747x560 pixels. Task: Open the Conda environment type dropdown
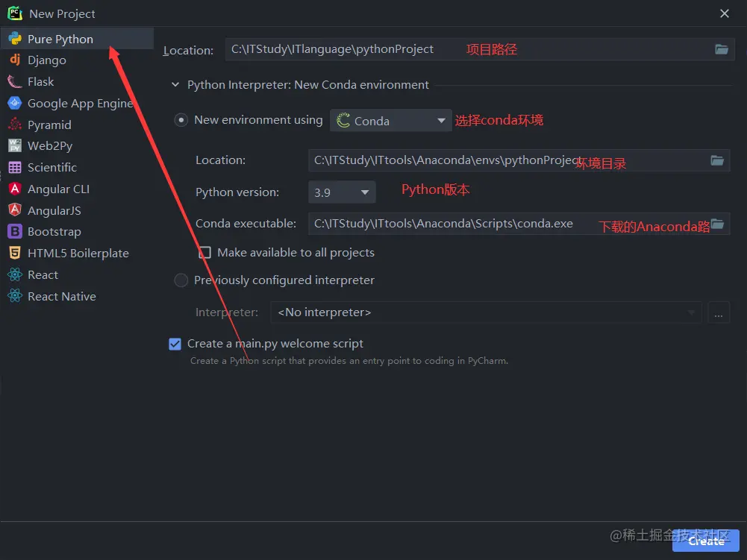pos(390,121)
